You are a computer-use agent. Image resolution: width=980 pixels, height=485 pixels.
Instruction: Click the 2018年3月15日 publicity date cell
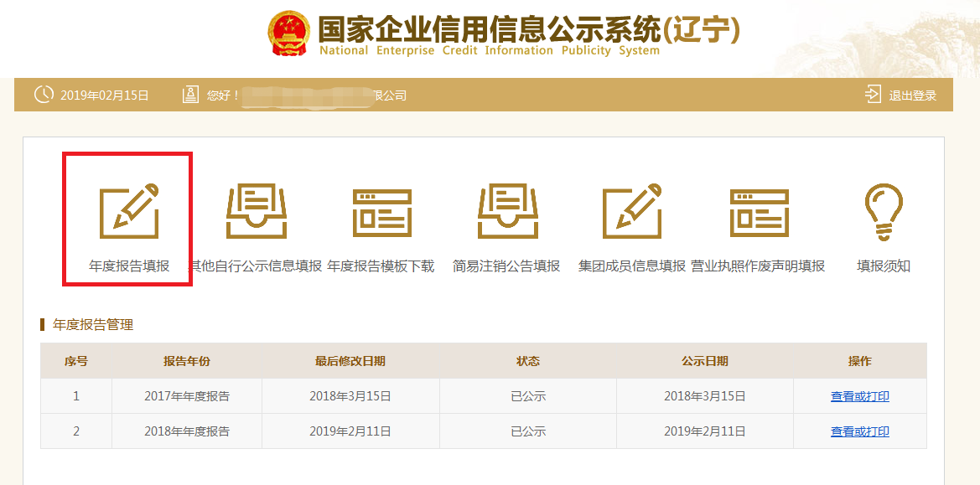click(x=705, y=395)
